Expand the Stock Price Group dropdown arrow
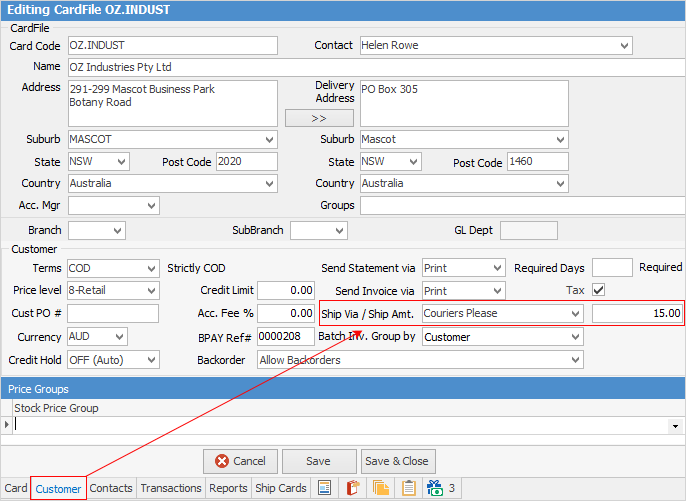 pos(676,426)
